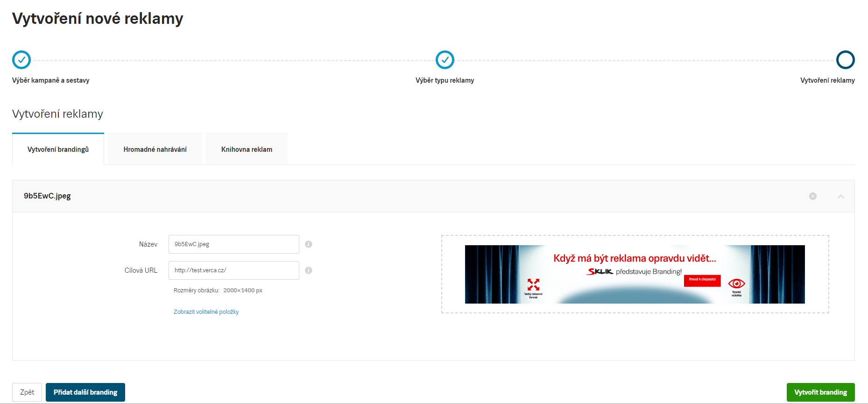Show optional items via Zobrazit volitelné položky

pyautogui.click(x=206, y=312)
